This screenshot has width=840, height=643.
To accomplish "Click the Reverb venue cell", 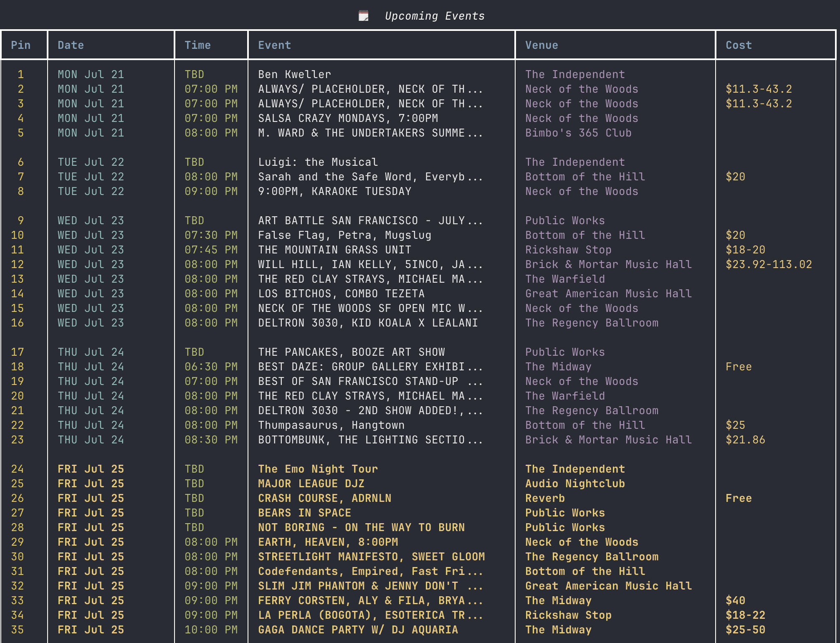I will (x=545, y=498).
